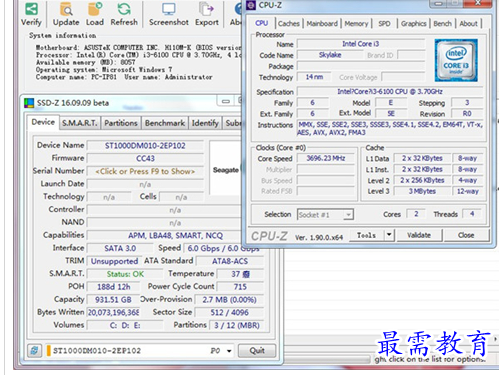Click the ATA8-ACS standard value
Viewport: 499px width, 375px height.
click(230, 261)
